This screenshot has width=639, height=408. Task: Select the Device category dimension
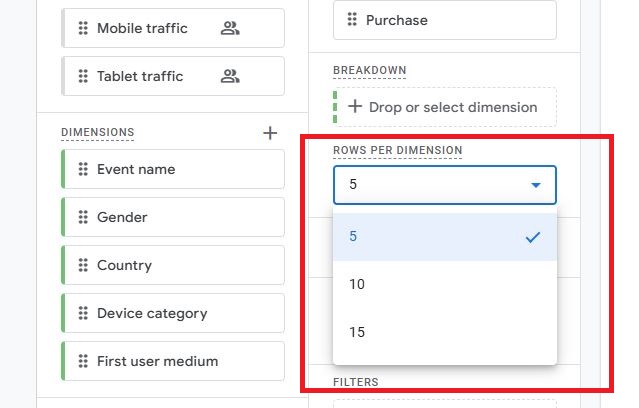173,313
